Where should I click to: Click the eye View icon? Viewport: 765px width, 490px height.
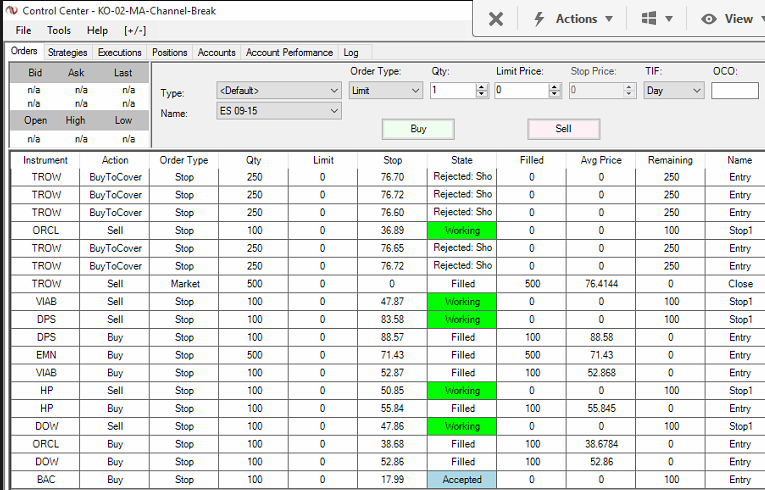[x=708, y=19]
